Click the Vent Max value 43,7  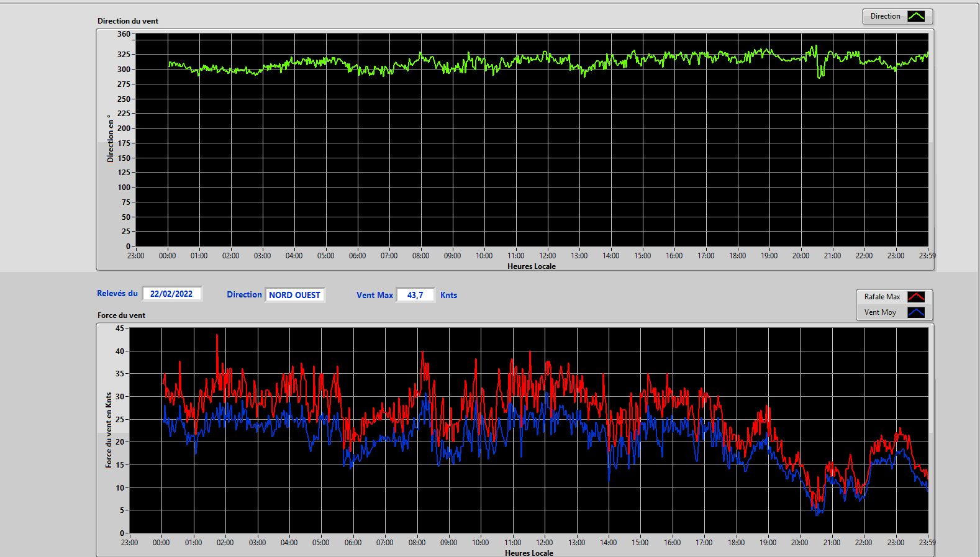click(x=415, y=295)
